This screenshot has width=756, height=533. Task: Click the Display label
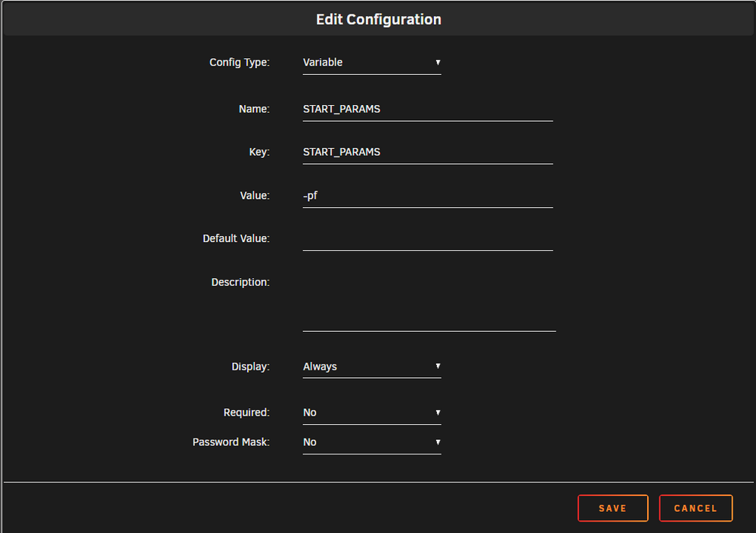[x=250, y=367]
